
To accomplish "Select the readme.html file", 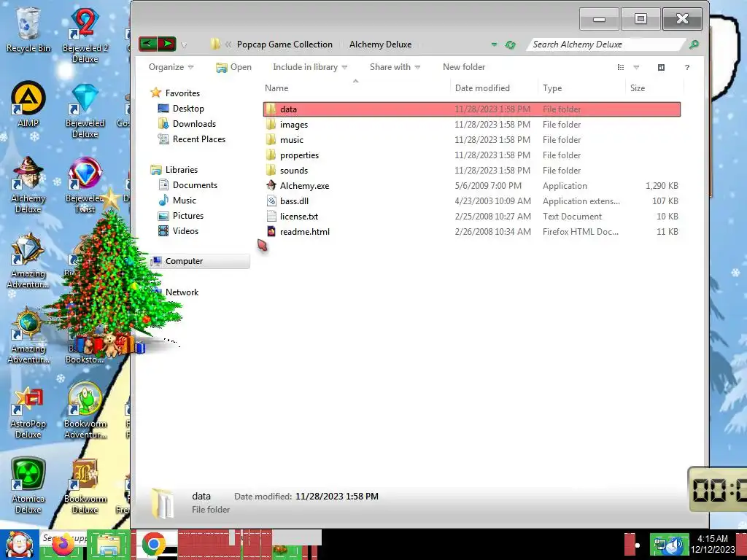I will (472, 231).
